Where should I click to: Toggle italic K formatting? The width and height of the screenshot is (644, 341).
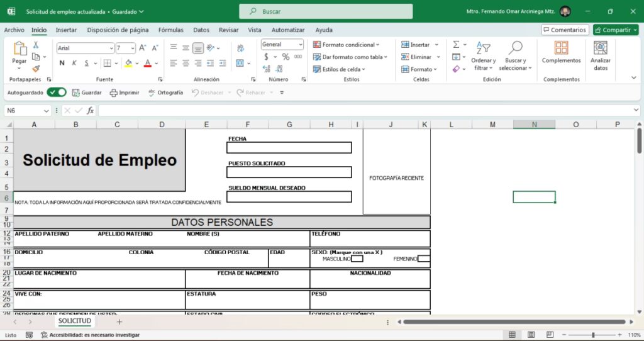pyautogui.click(x=74, y=63)
